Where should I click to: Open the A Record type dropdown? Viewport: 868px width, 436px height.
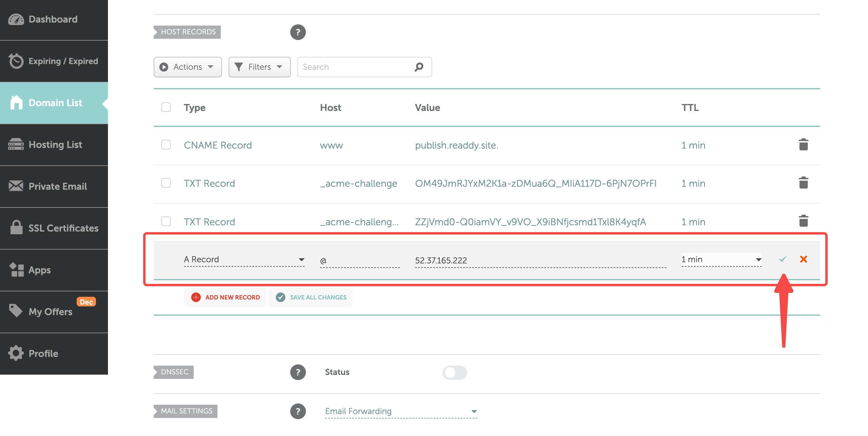click(244, 259)
